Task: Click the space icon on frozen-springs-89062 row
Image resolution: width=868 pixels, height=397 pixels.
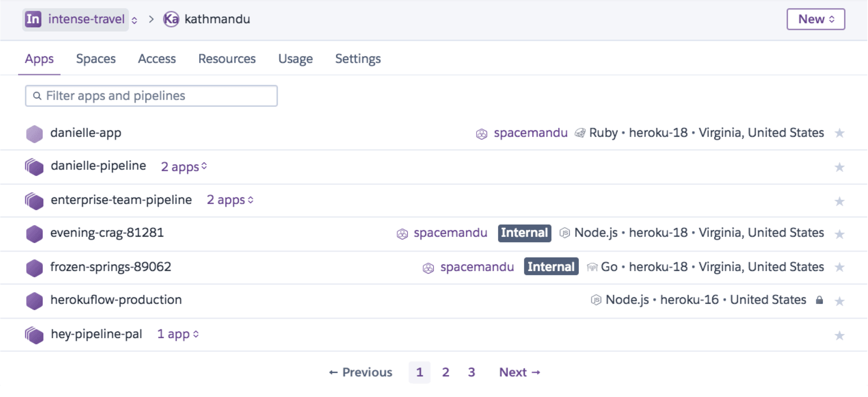Action: click(428, 268)
